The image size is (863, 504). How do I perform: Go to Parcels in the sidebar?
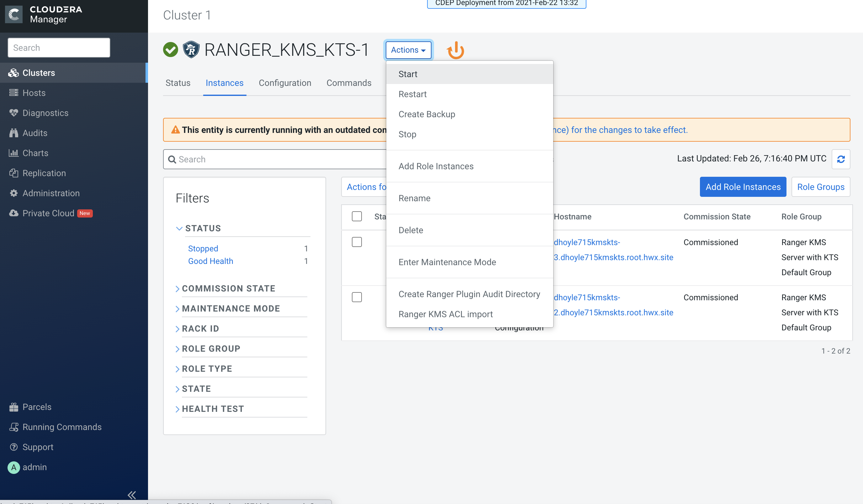point(37,407)
